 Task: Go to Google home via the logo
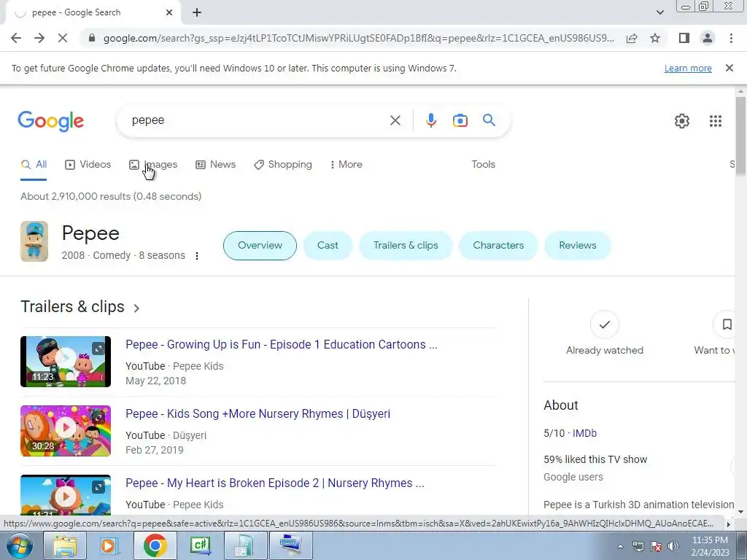[x=50, y=121]
